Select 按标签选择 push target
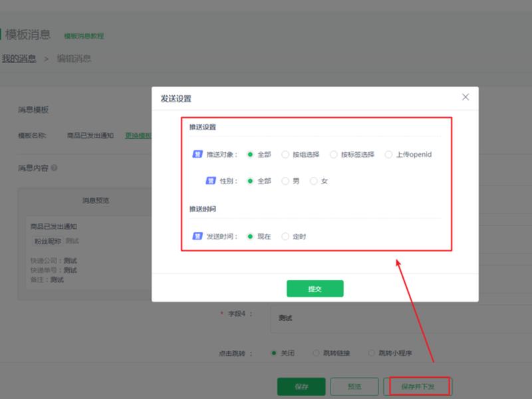Screen dimensions: 532x399 (334, 155)
